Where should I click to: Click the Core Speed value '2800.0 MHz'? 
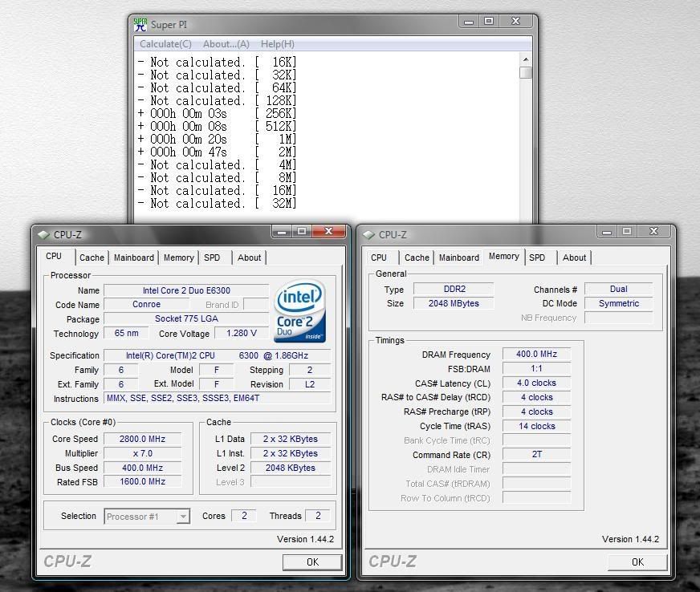(142, 439)
